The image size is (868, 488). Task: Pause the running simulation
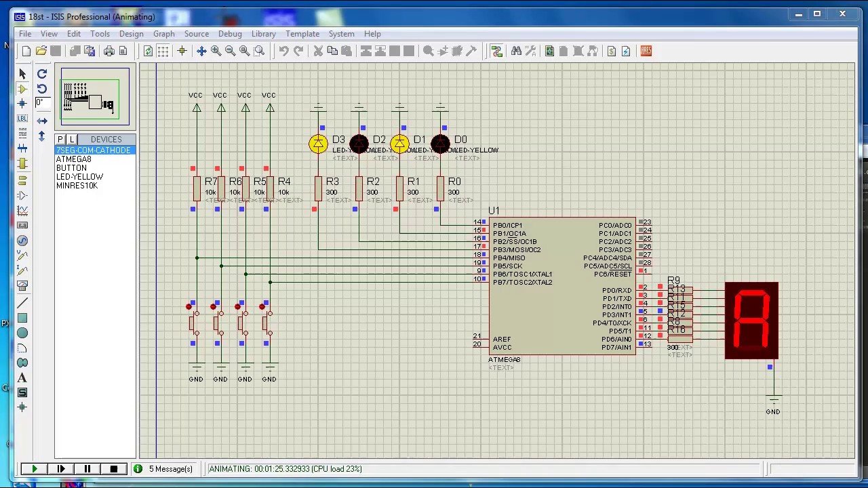[x=87, y=469]
